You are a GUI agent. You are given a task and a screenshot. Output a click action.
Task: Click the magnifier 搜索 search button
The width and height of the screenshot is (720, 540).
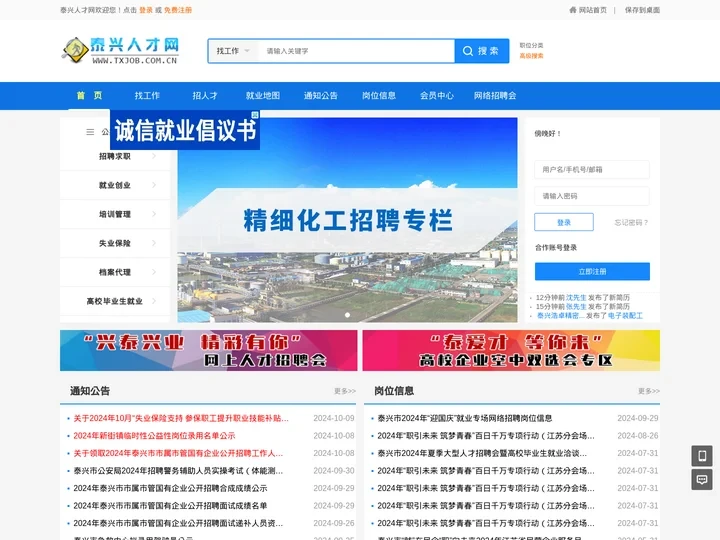pos(482,51)
